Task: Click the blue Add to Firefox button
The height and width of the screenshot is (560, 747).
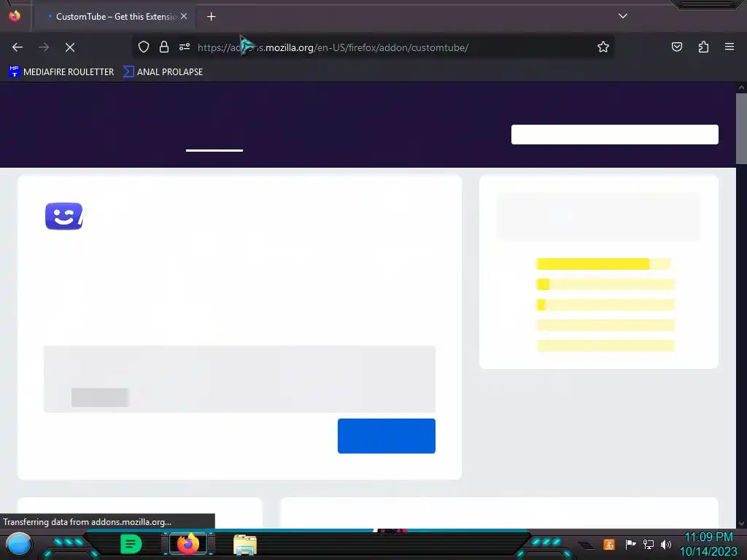Action: (x=387, y=436)
